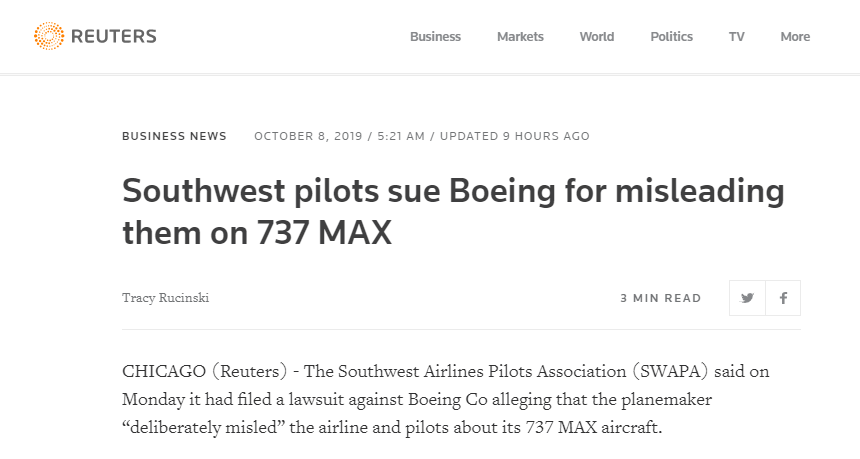This screenshot has height=459, width=860.
Task: Click the UPDATED 9 HOURS AGO text
Action: click(514, 136)
